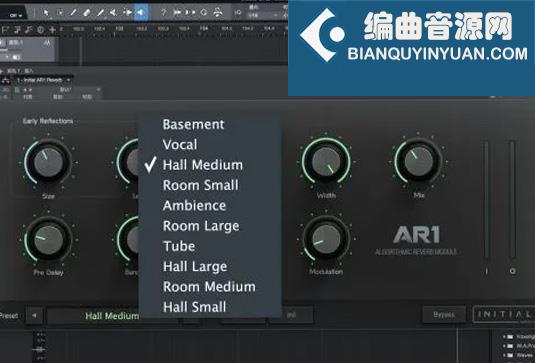Choose Hall Small preset

[210, 307]
